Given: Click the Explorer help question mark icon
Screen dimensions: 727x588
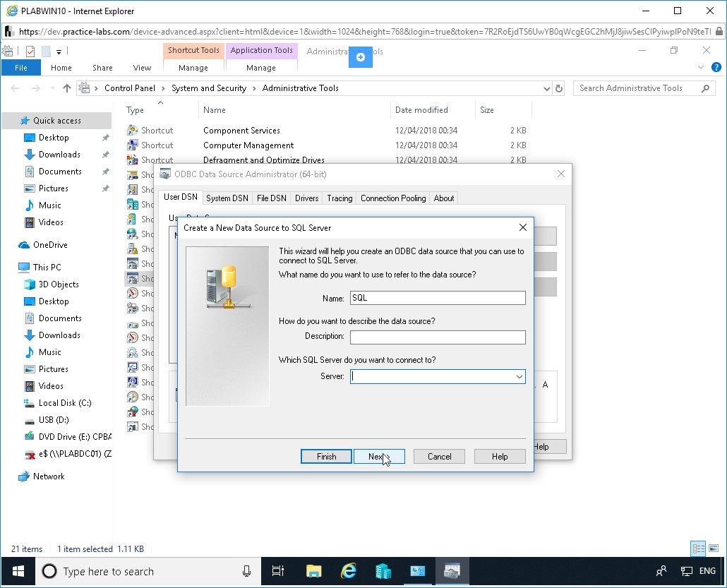Looking at the screenshot, I should (x=716, y=67).
